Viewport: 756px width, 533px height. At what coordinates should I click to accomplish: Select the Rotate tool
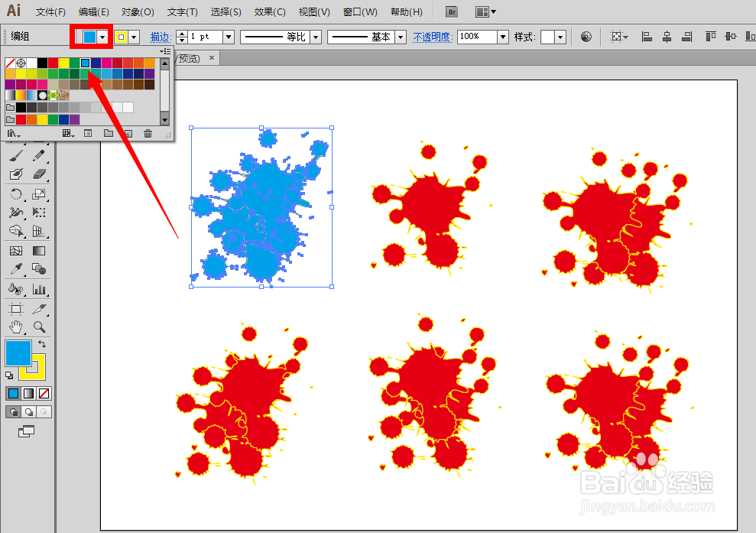click(16, 194)
